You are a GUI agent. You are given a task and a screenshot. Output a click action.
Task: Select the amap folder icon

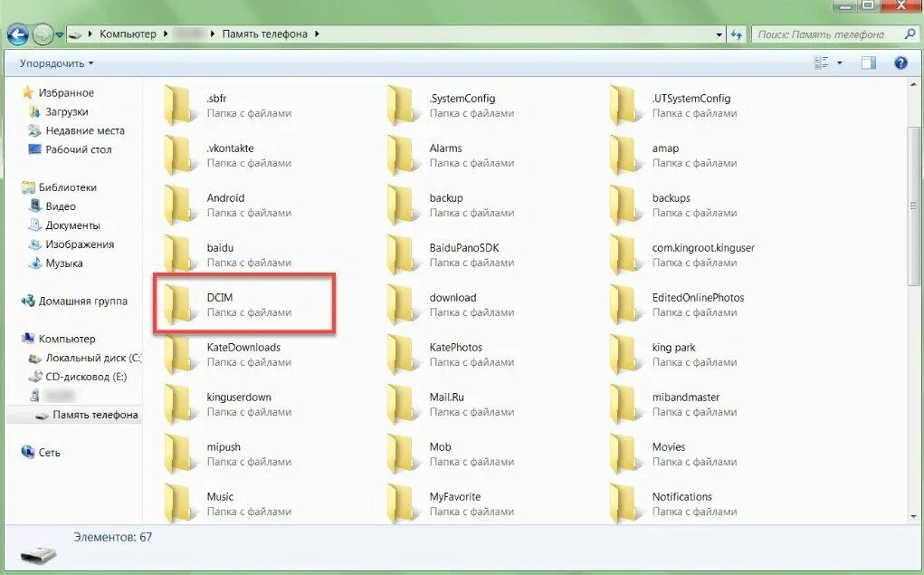(624, 155)
